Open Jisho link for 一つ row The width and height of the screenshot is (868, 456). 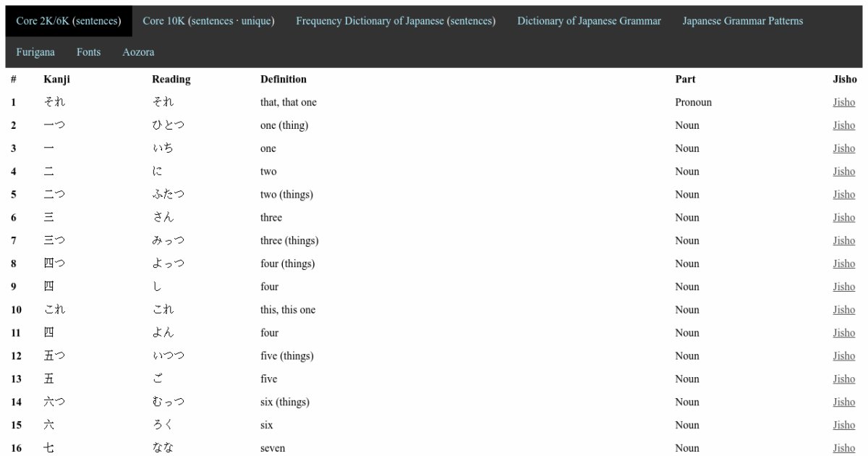(x=843, y=125)
